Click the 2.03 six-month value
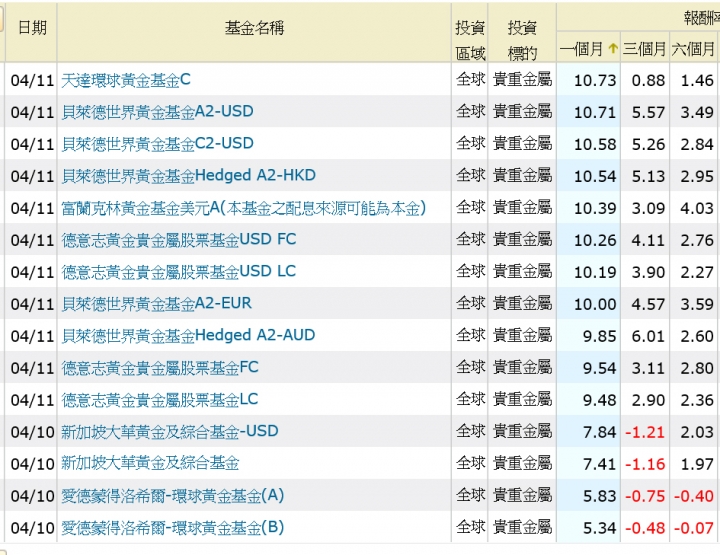Image resolution: width=720 pixels, height=555 pixels. [x=697, y=432]
